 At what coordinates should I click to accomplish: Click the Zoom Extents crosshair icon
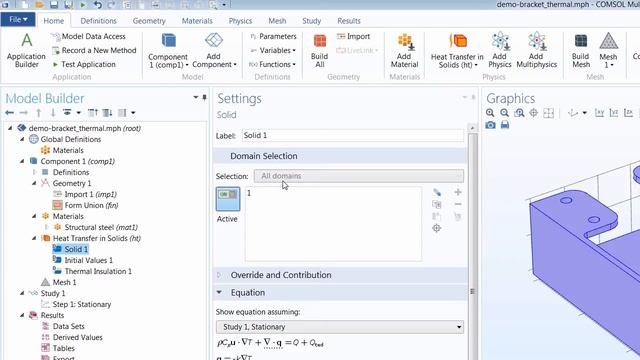point(533,113)
